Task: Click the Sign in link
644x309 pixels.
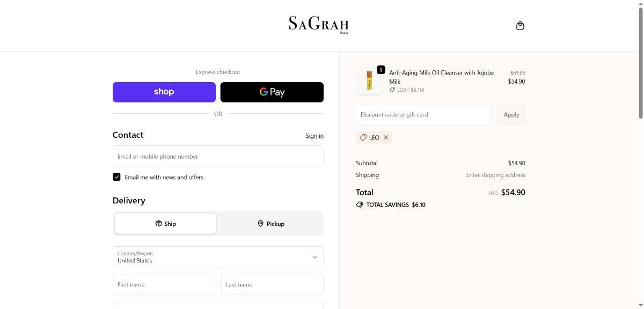Action: click(x=314, y=136)
